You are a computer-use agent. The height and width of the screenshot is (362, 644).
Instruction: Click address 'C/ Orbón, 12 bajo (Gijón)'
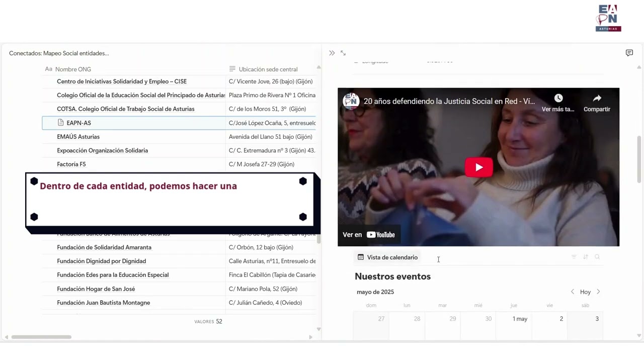[x=261, y=247]
